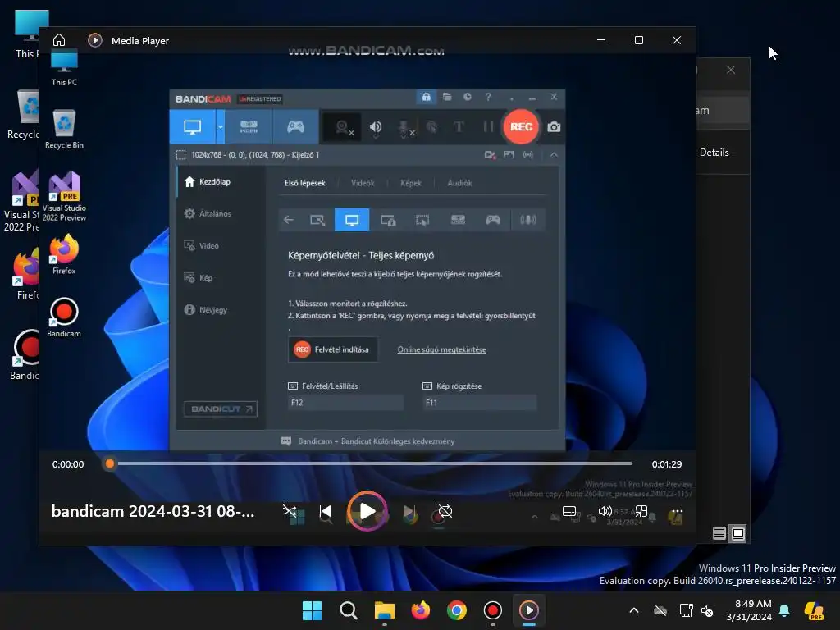
Task: Select Details in the background window
Action: click(x=714, y=153)
